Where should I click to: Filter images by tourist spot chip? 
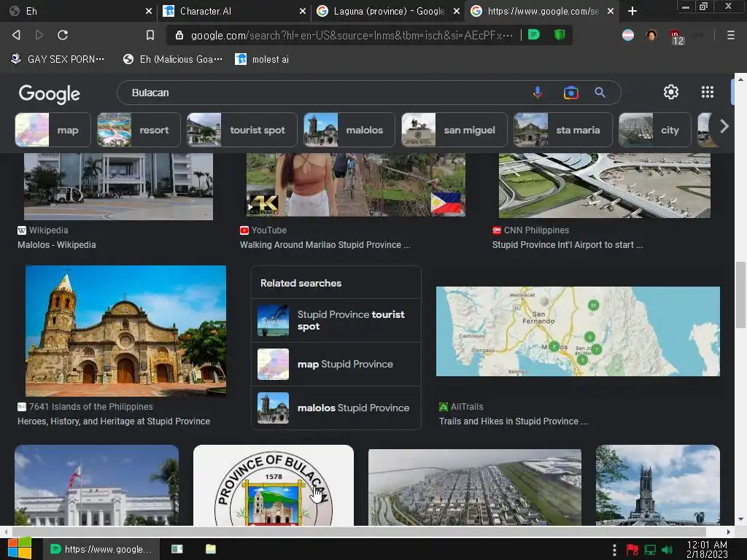coord(242,130)
